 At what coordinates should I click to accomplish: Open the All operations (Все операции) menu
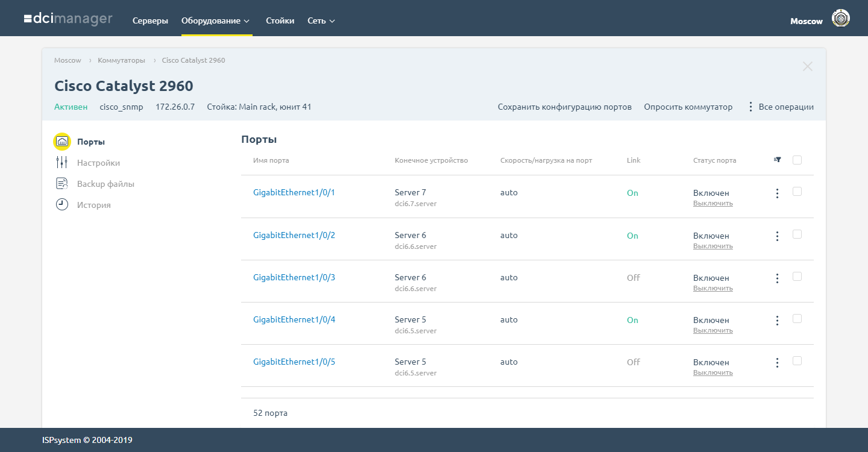click(x=781, y=107)
